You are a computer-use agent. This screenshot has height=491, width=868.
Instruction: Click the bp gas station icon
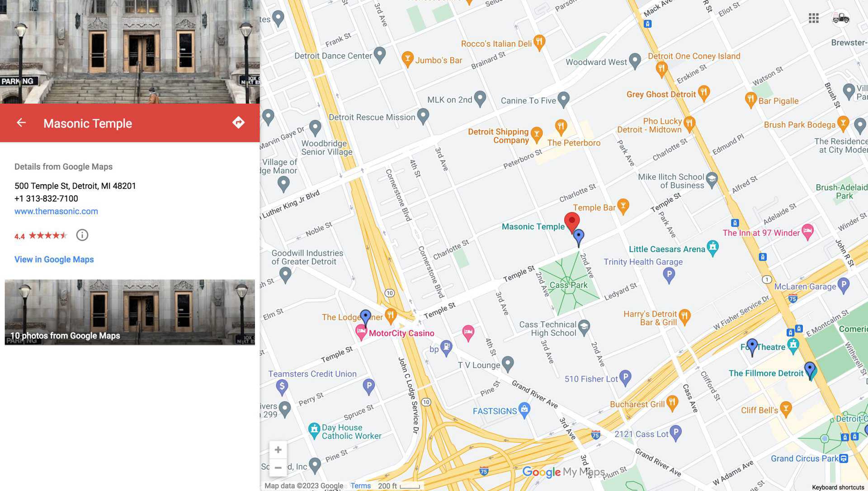point(446,348)
